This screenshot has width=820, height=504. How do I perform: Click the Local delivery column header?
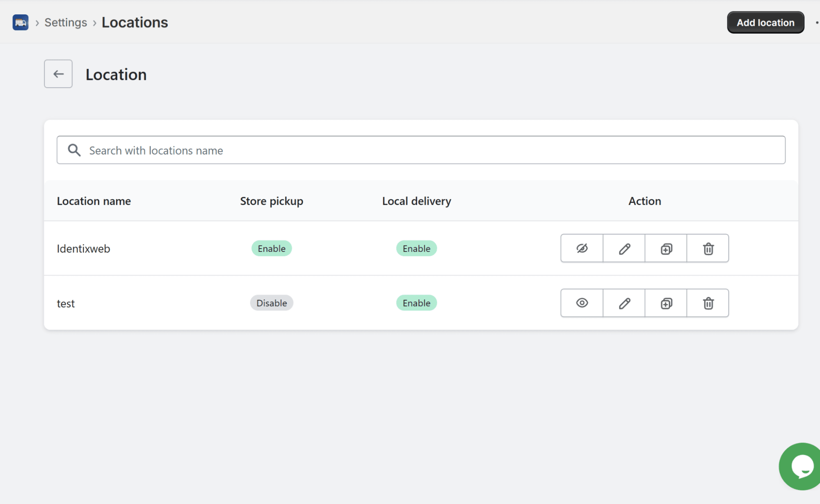(416, 201)
